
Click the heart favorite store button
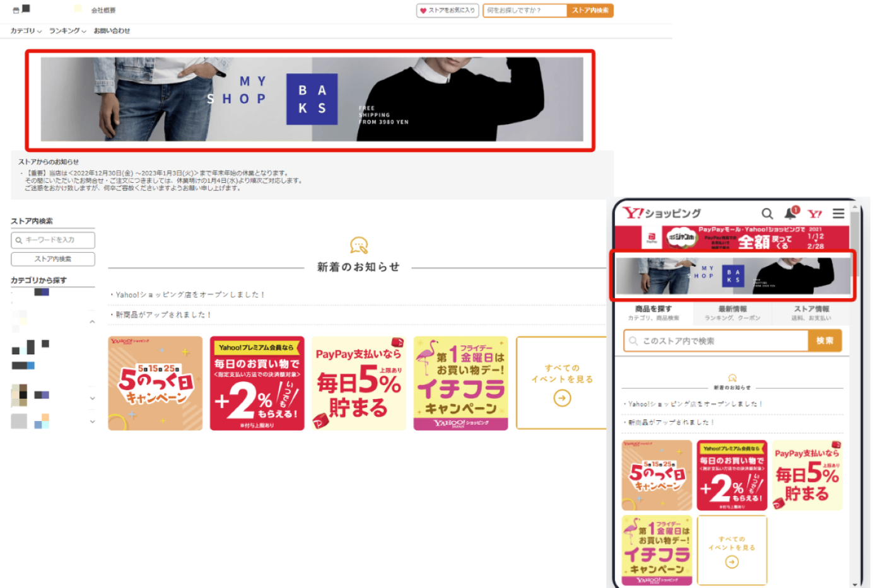(447, 10)
